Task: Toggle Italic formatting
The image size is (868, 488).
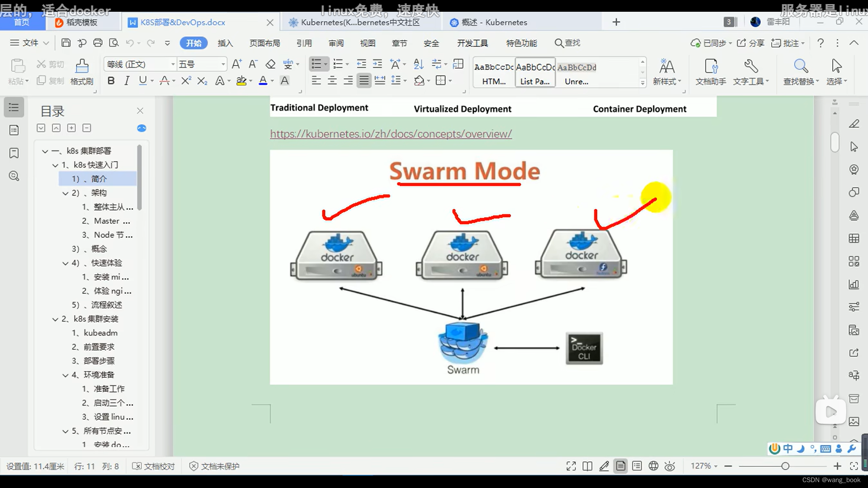Action: coord(127,81)
